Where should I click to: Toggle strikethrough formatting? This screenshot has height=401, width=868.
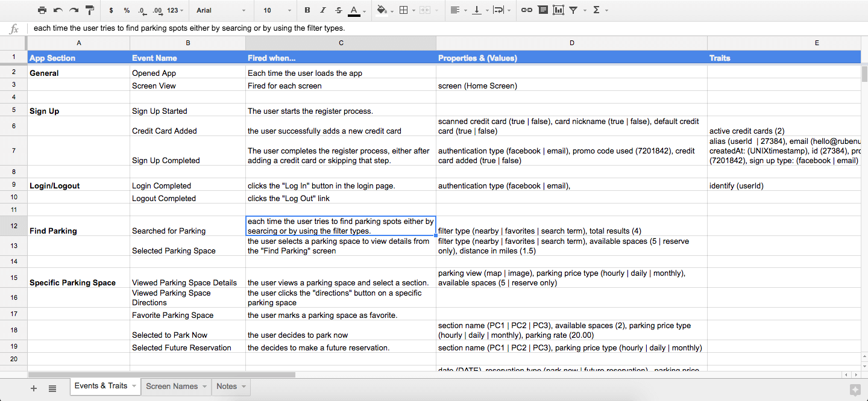[x=338, y=10]
